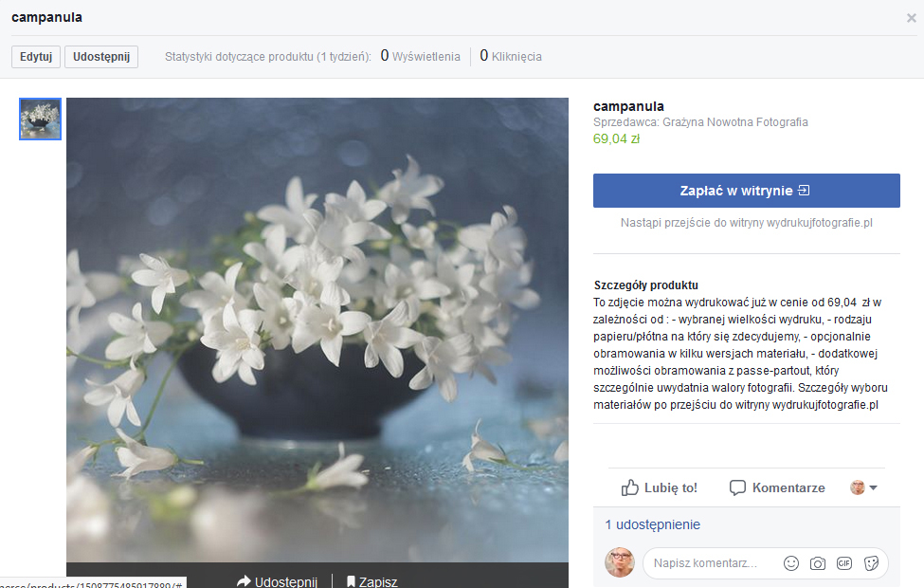Image resolution: width=924 pixels, height=588 pixels.
Task: Add a GIF to the comment
Action: click(843, 563)
